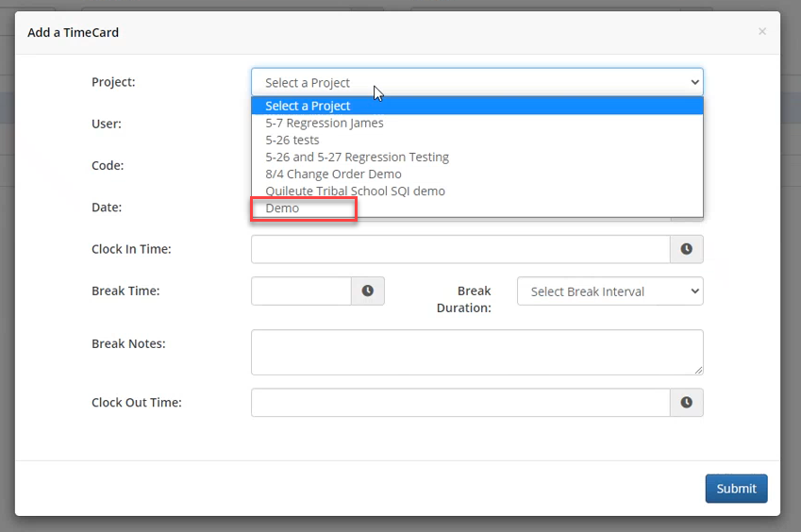This screenshot has height=532, width=801.
Task: Open the Break Time clock picker icon
Action: click(x=367, y=291)
